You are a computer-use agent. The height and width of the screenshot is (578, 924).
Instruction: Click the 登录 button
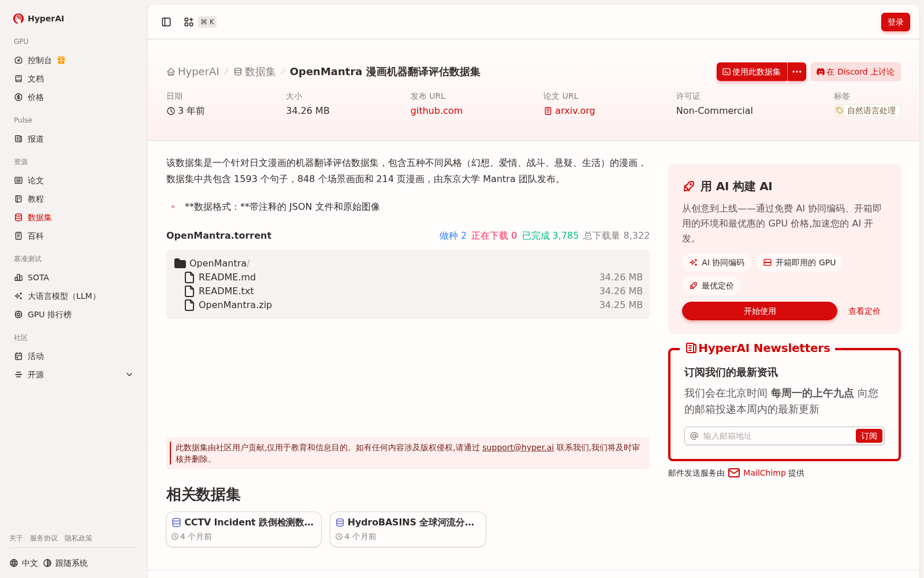[896, 22]
